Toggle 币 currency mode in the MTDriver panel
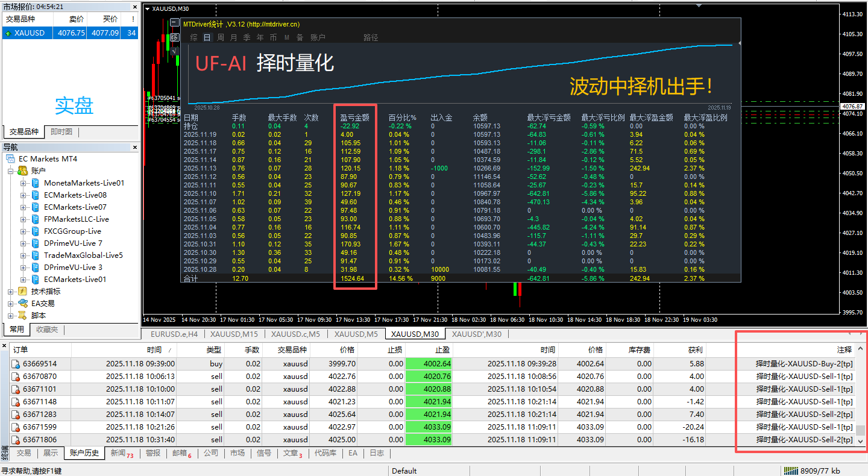The width and height of the screenshot is (868, 476). click(x=272, y=37)
